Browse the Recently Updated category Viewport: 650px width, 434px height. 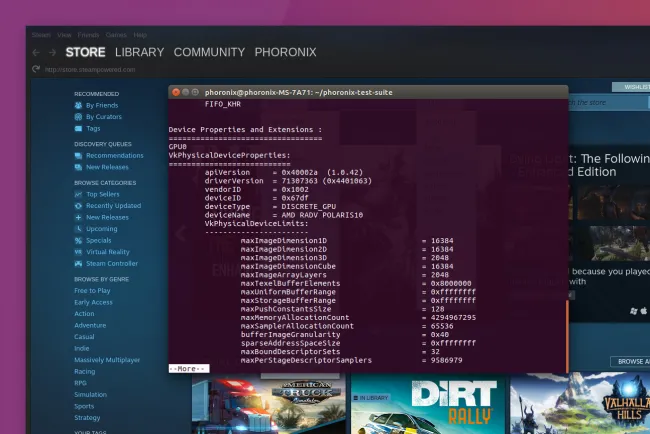pos(114,206)
